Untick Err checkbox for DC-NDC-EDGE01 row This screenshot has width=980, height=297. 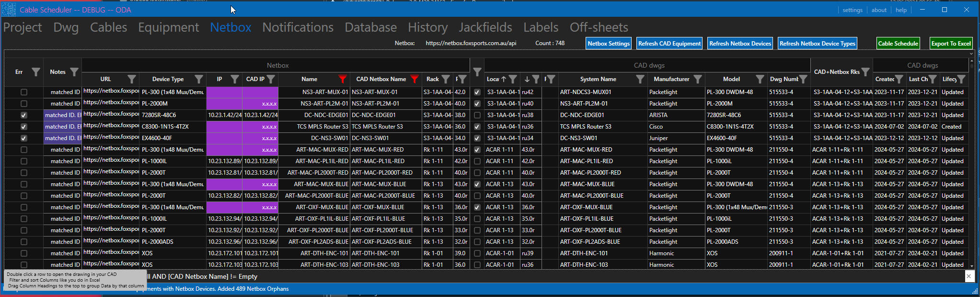24,115
